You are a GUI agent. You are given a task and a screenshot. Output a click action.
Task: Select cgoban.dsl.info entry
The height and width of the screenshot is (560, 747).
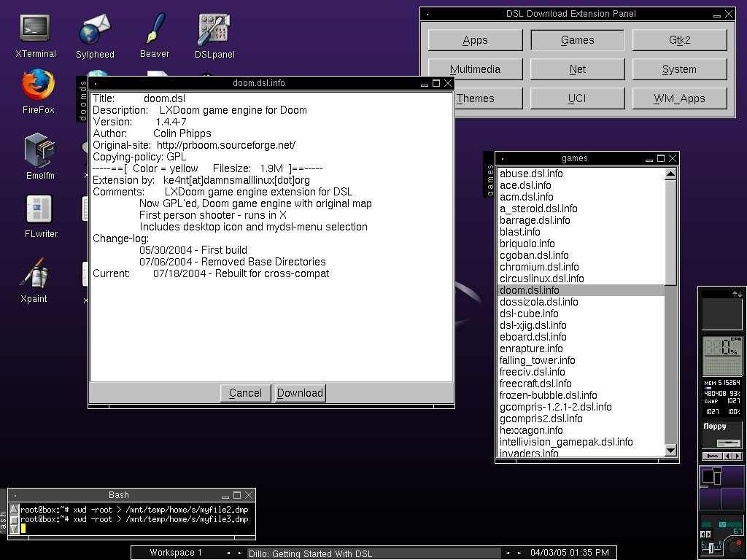coord(580,255)
